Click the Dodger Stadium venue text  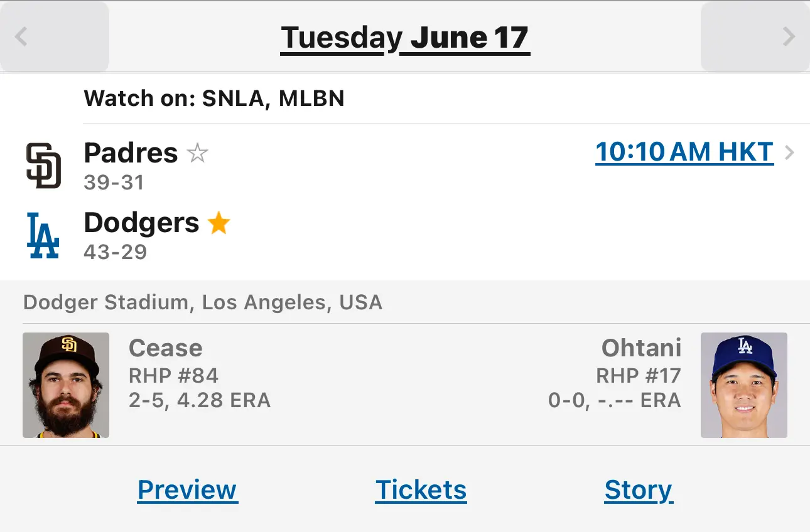203,302
